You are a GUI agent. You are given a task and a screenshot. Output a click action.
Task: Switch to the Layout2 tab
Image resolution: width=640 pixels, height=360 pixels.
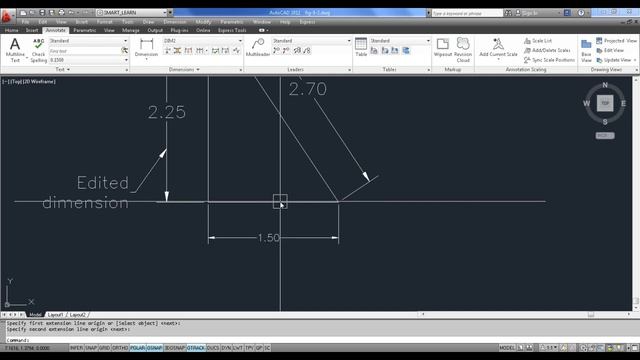pyautogui.click(x=78, y=315)
